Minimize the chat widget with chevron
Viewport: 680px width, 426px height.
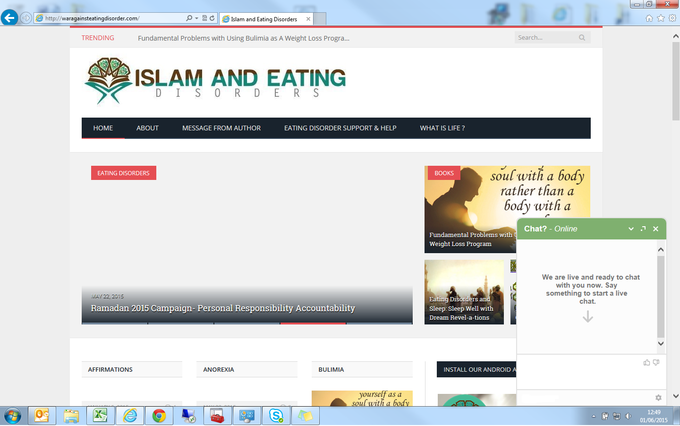point(631,229)
